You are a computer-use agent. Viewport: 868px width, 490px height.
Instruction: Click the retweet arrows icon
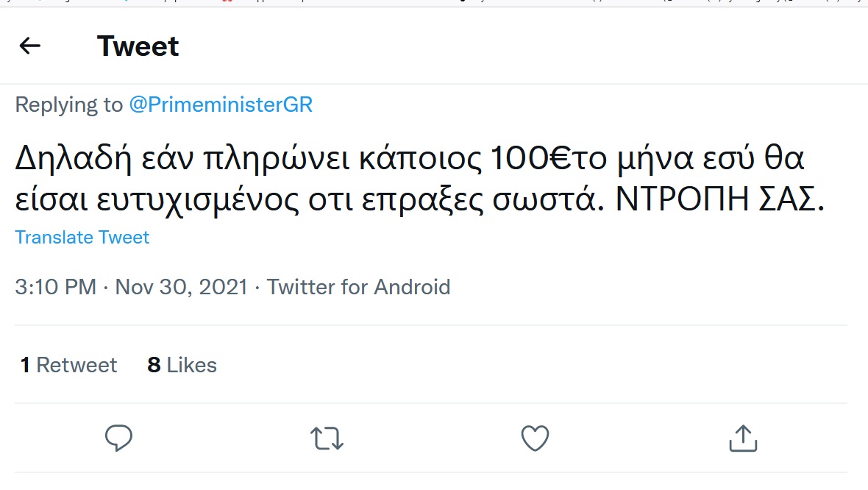click(x=327, y=438)
